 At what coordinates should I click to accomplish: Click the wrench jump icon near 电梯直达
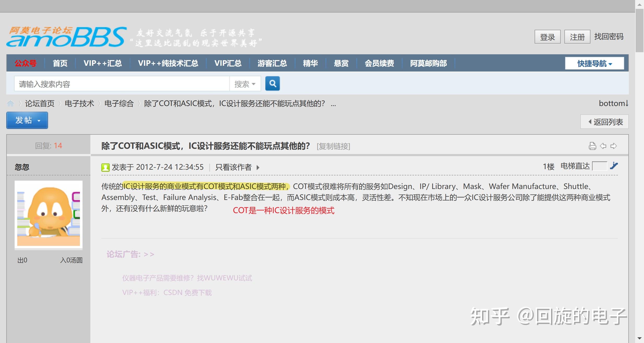(x=614, y=166)
